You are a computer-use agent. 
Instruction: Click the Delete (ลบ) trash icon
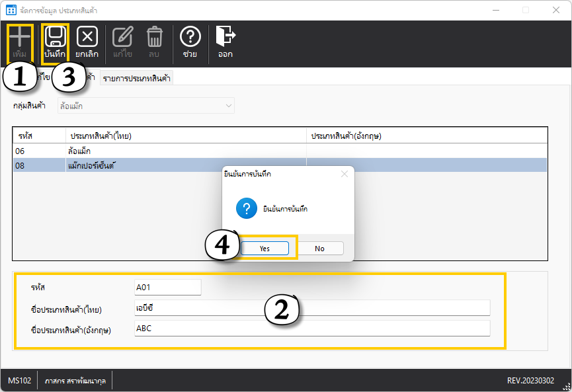pos(155,37)
